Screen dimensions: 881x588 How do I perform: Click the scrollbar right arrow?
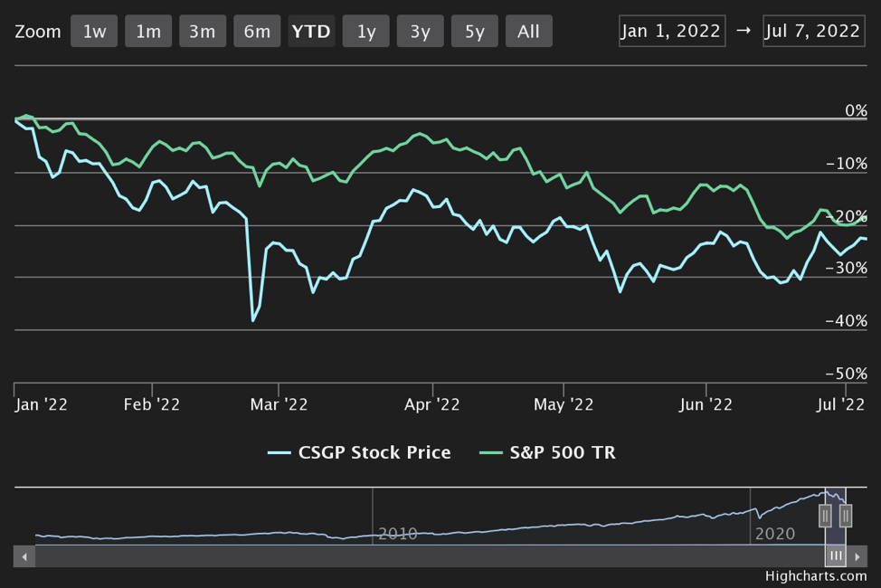[857, 556]
